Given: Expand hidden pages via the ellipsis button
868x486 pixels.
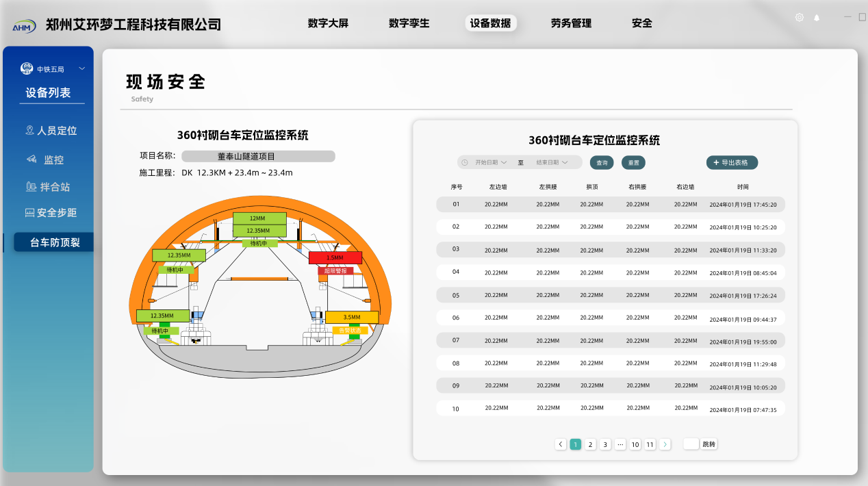Looking at the screenshot, I should tap(620, 444).
